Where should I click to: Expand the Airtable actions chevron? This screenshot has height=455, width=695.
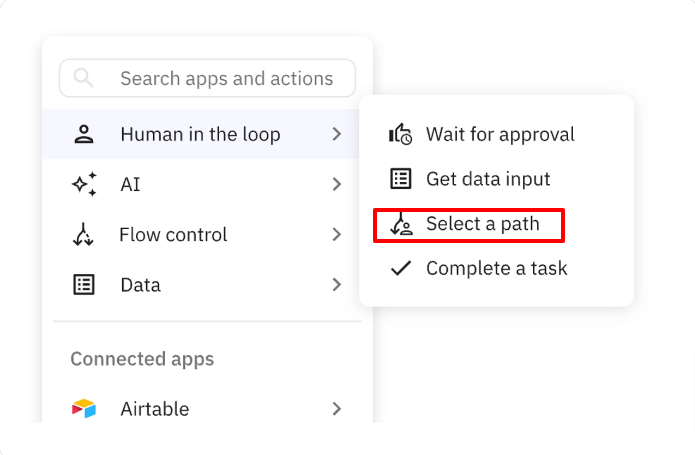[337, 408]
